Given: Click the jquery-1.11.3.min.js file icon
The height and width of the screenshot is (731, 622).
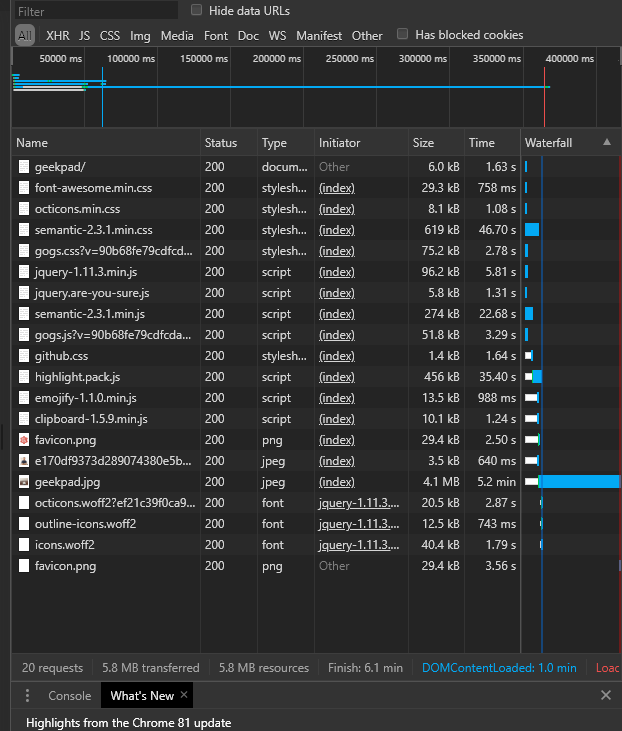Looking at the screenshot, I should tap(24, 272).
